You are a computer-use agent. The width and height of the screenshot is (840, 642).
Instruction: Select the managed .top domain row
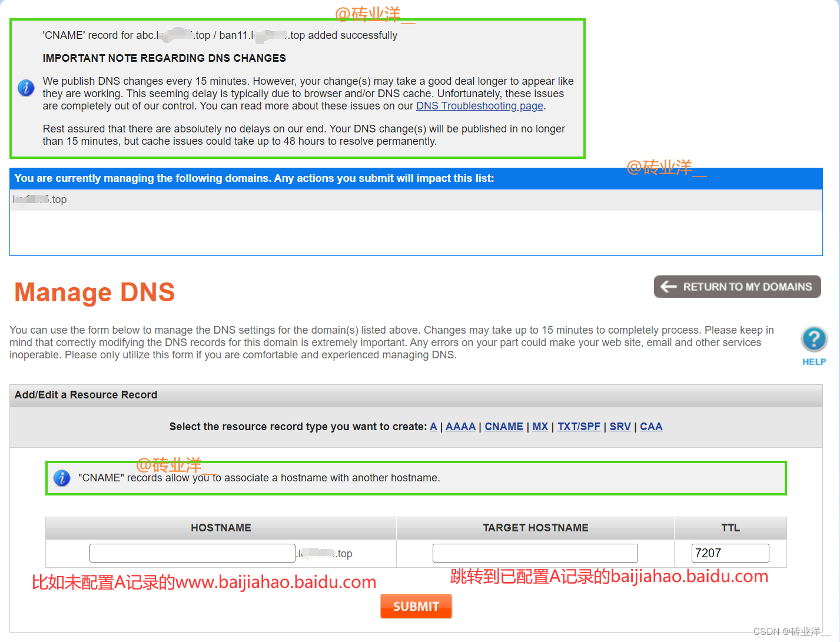click(416, 200)
